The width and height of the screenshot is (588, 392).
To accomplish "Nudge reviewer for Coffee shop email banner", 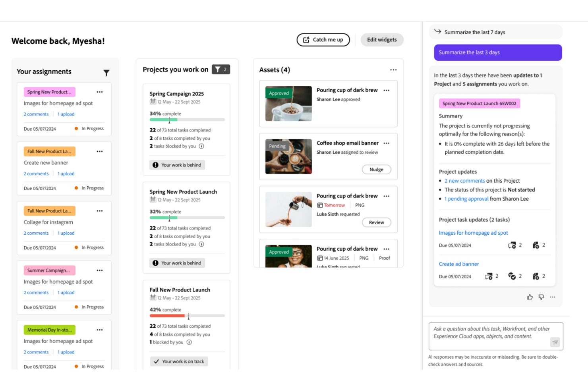I will click(x=376, y=170).
